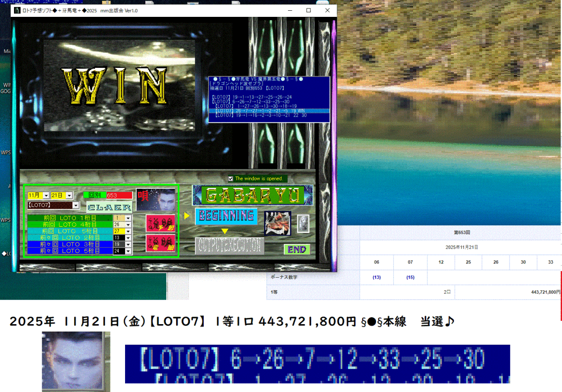Open the 11月 month dropdown
Viewport: 562px width, 392px height.
point(46,195)
